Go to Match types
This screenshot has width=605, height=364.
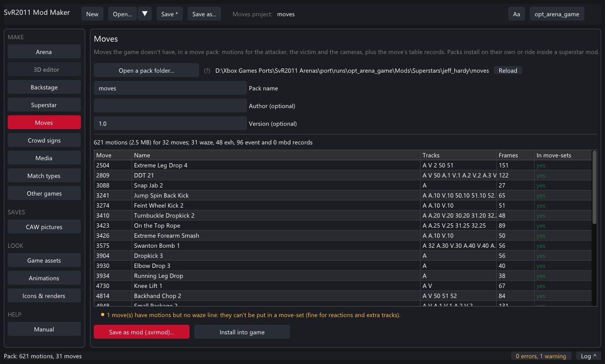[x=44, y=176]
